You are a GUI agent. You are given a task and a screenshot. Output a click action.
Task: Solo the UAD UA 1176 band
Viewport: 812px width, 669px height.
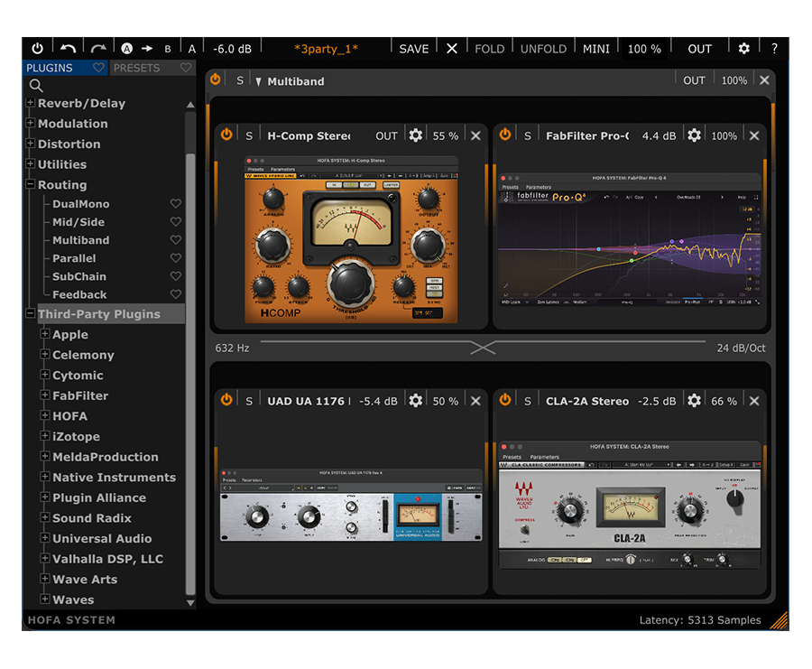coord(249,401)
